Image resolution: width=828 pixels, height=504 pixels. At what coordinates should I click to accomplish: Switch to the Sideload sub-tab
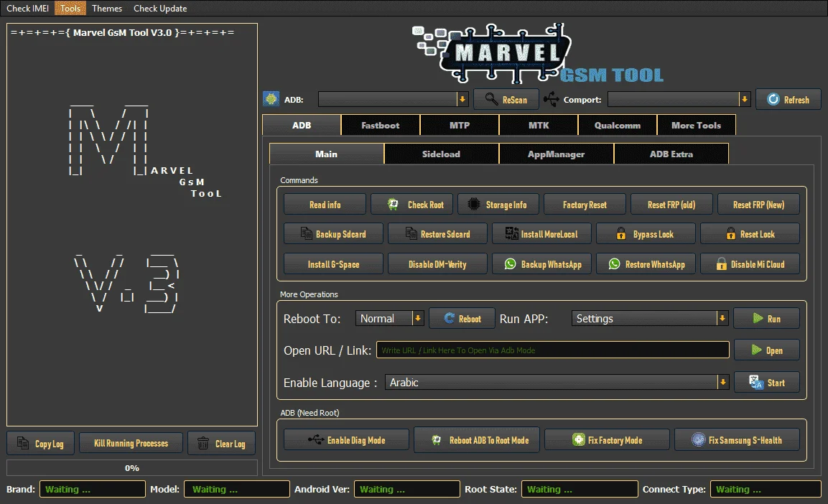pyautogui.click(x=441, y=154)
